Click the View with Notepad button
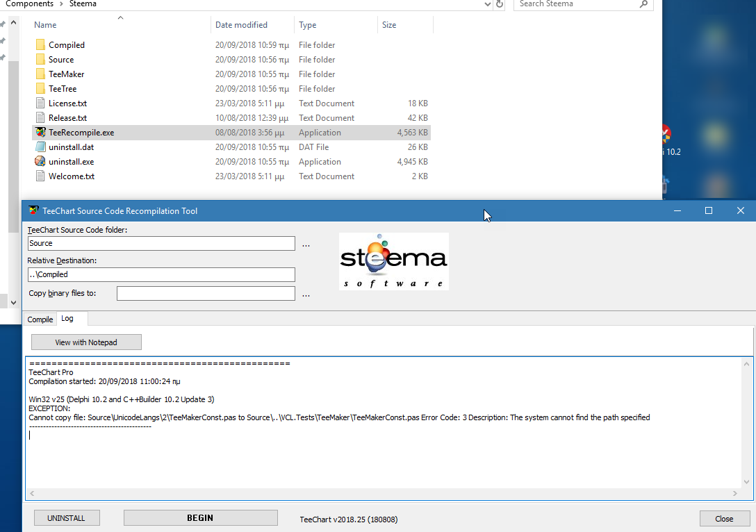Viewport: 756px width, 532px height. [86, 342]
